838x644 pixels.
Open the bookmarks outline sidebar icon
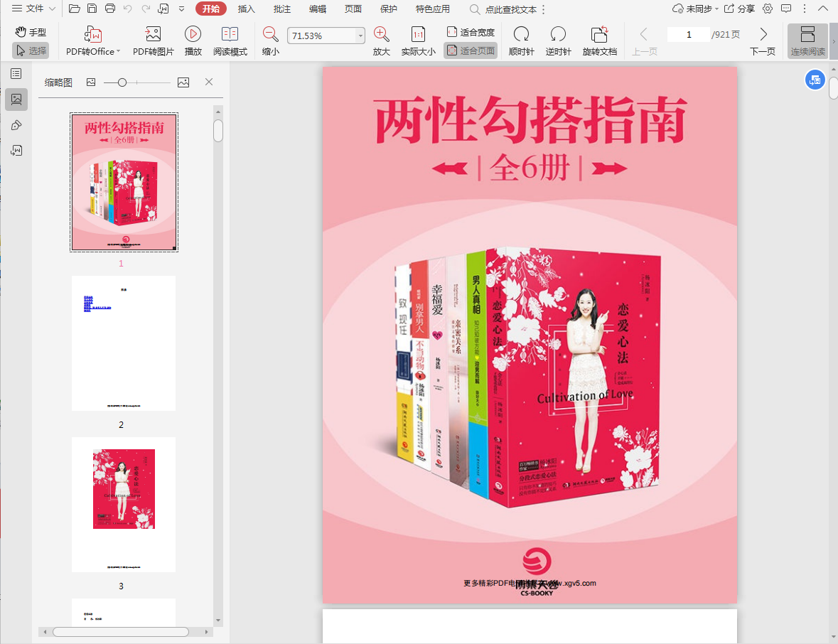point(16,74)
